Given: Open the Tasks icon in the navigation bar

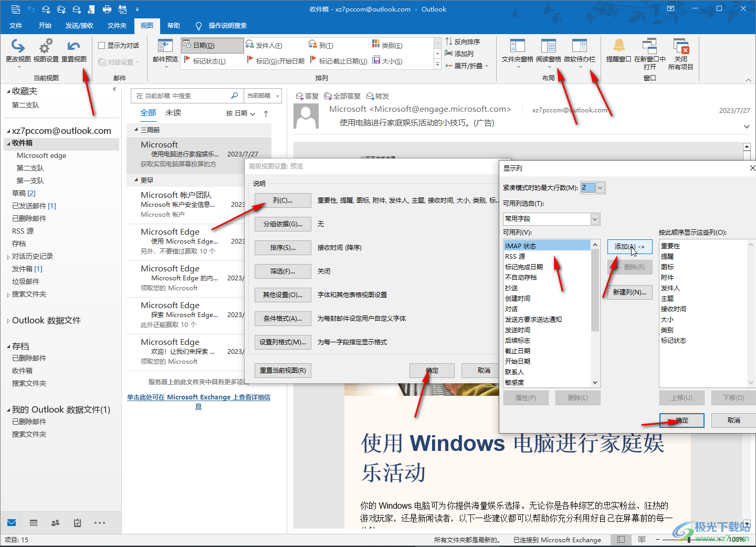Looking at the screenshot, I should (77, 523).
